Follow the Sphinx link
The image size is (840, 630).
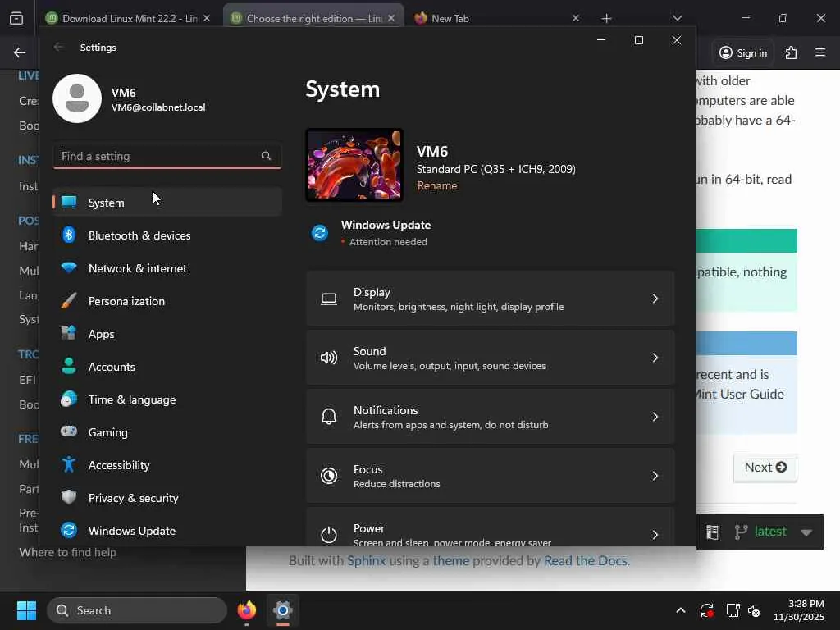(x=367, y=560)
